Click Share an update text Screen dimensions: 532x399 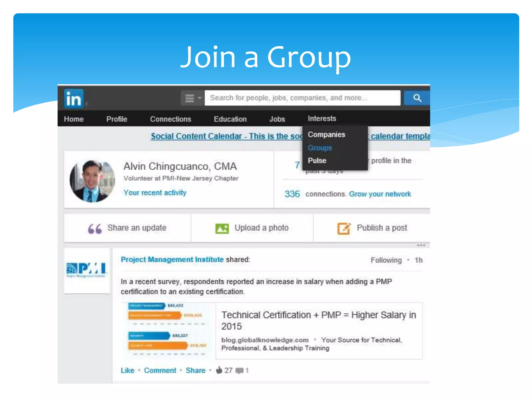137,228
